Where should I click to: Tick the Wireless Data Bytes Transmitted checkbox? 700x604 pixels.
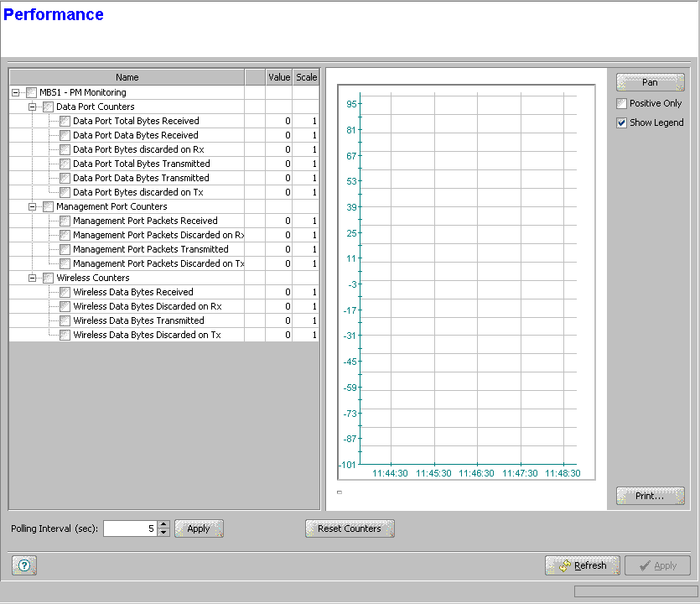[x=65, y=321]
